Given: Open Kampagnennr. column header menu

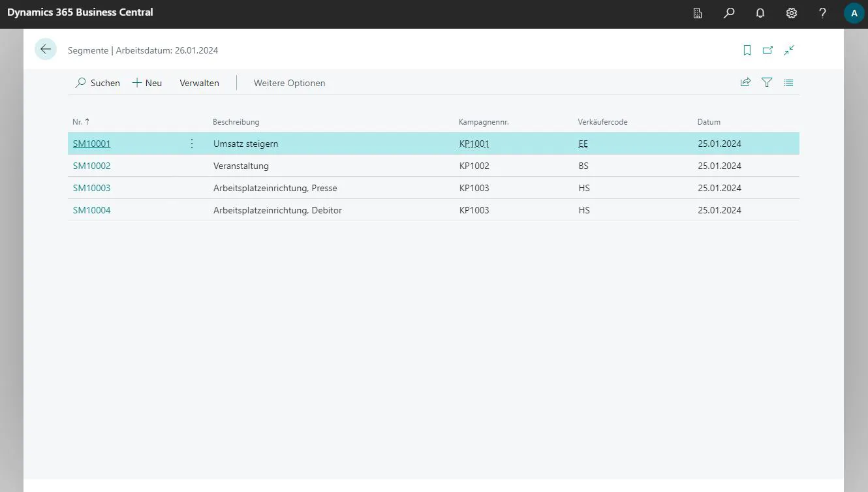Looking at the screenshot, I should 484,122.
